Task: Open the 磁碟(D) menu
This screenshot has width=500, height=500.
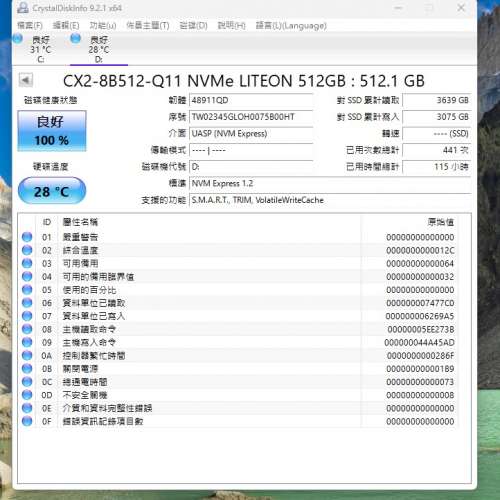Action: coord(193,25)
